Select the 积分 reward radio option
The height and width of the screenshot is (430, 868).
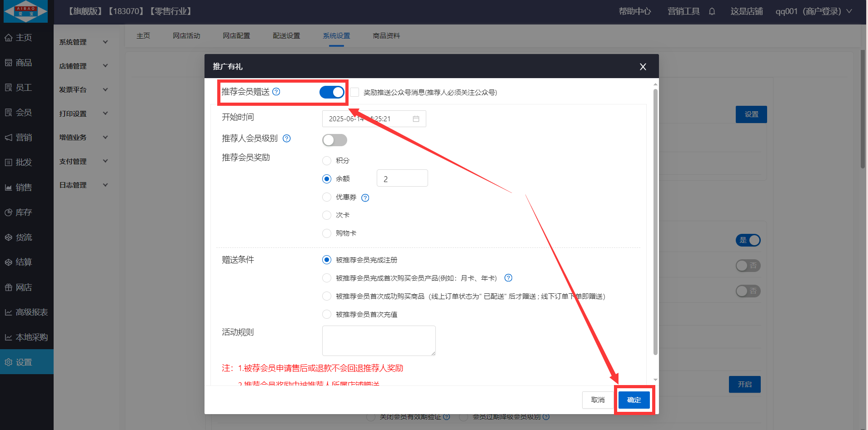pyautogui.click(x=327, y=161)
